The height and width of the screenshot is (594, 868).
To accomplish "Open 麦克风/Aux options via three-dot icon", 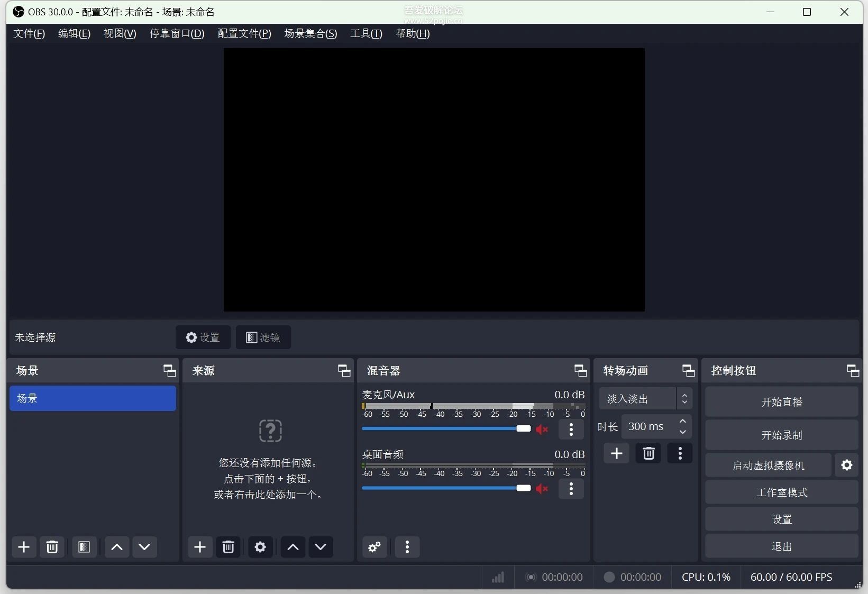I will coord(571,429).
